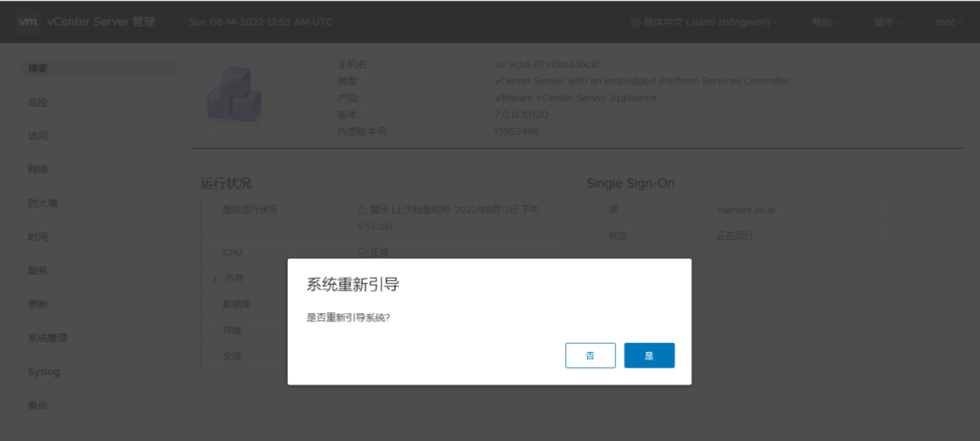Open the 操作 actions menu

pos(887,22)
